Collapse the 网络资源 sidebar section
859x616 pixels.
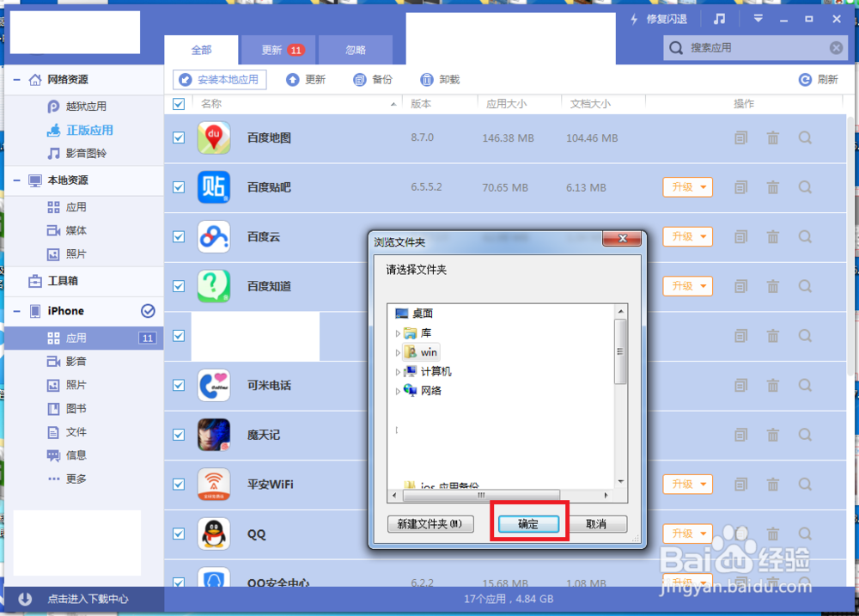tap(17, 80)
